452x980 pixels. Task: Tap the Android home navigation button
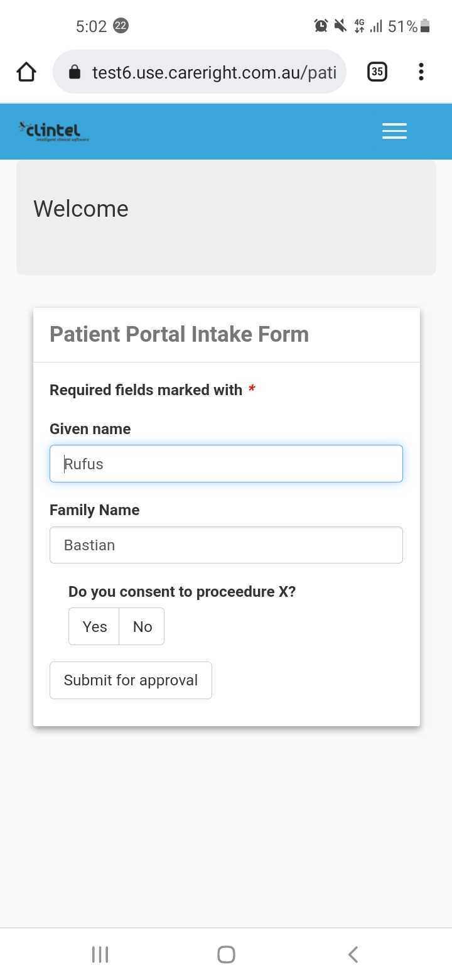226,954
